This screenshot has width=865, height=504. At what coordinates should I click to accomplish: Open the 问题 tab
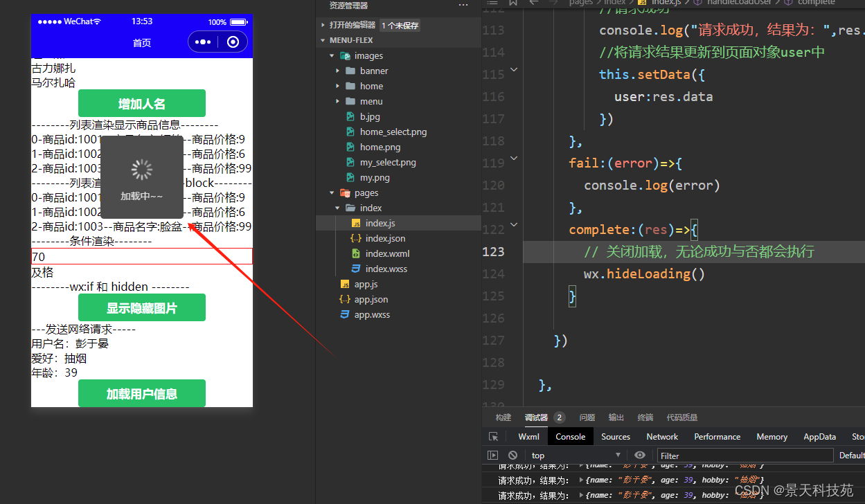tap(587, 417)
